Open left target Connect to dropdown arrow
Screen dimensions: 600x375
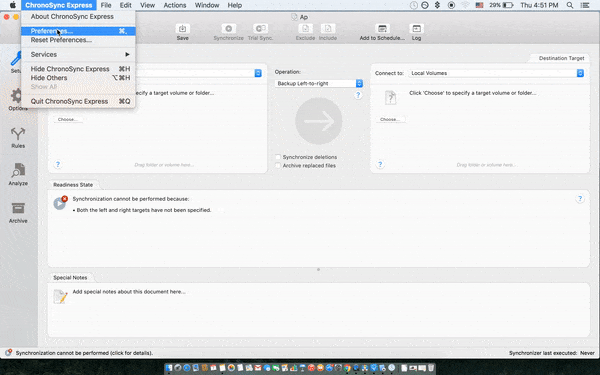pyautogui.click(x=258, y=73)
